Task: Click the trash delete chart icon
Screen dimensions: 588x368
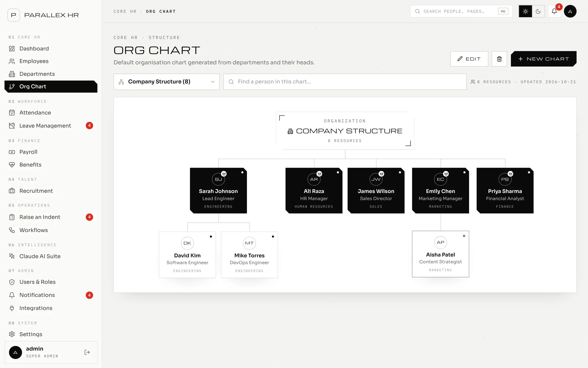Action: [499, 59]
